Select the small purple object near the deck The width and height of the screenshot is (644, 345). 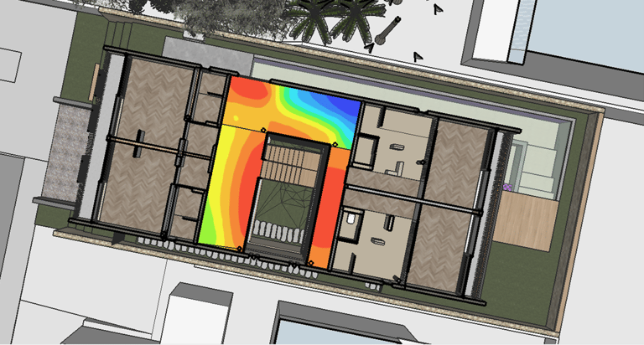(x=507, y=188)
